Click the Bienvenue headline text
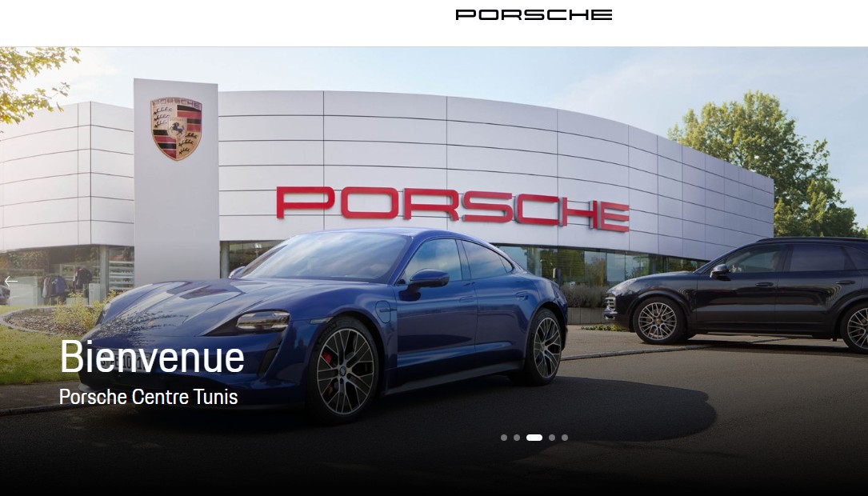The height and width of the screenshot is (496, 868). 152,357
